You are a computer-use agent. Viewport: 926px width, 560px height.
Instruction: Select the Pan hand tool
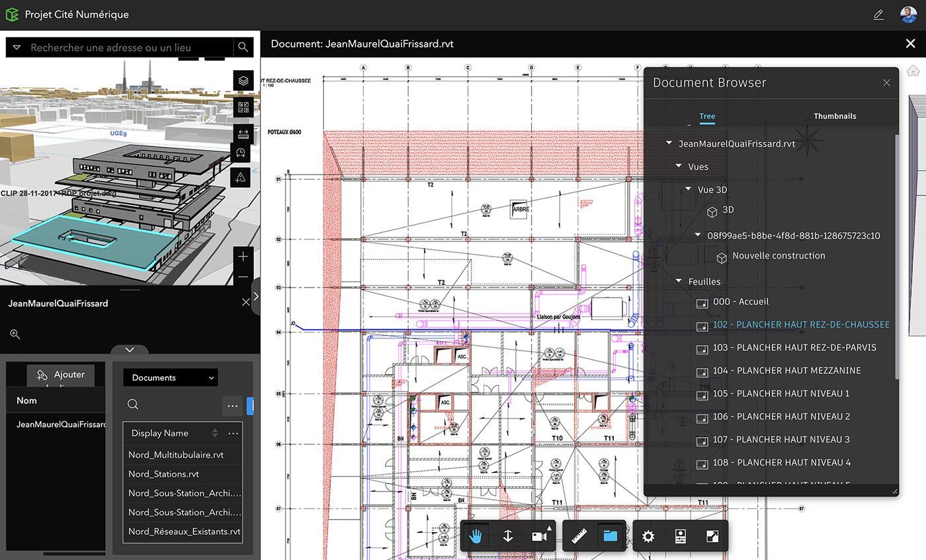click(x=476, y=536)
